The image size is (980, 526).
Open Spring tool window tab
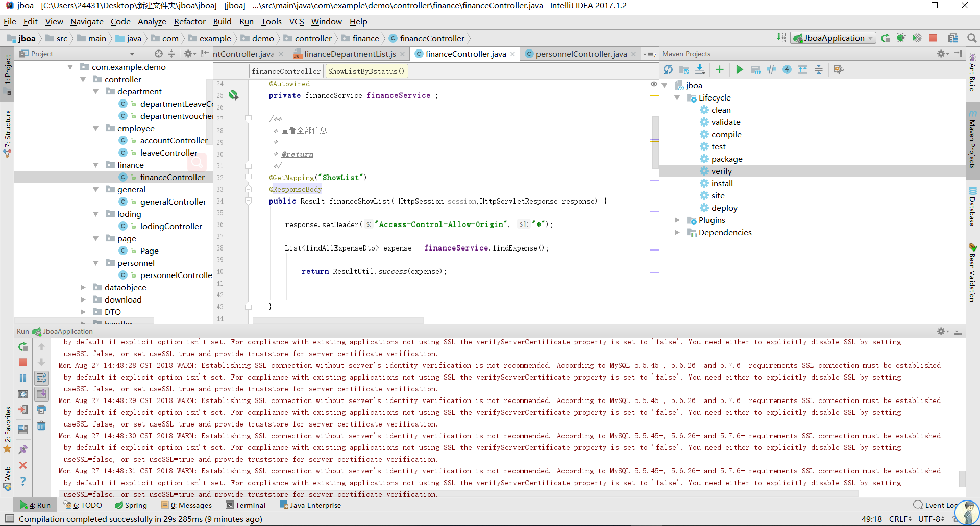[x=131, y=505]
